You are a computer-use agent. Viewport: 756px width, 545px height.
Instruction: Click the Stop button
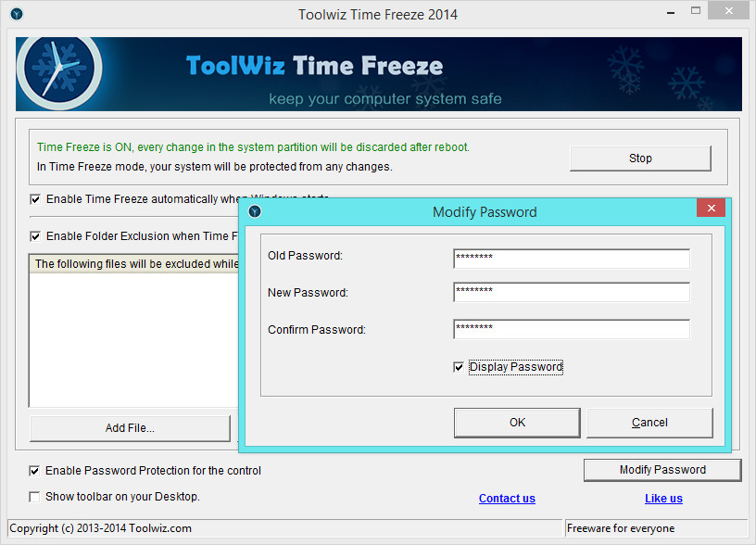coord(640,158)
